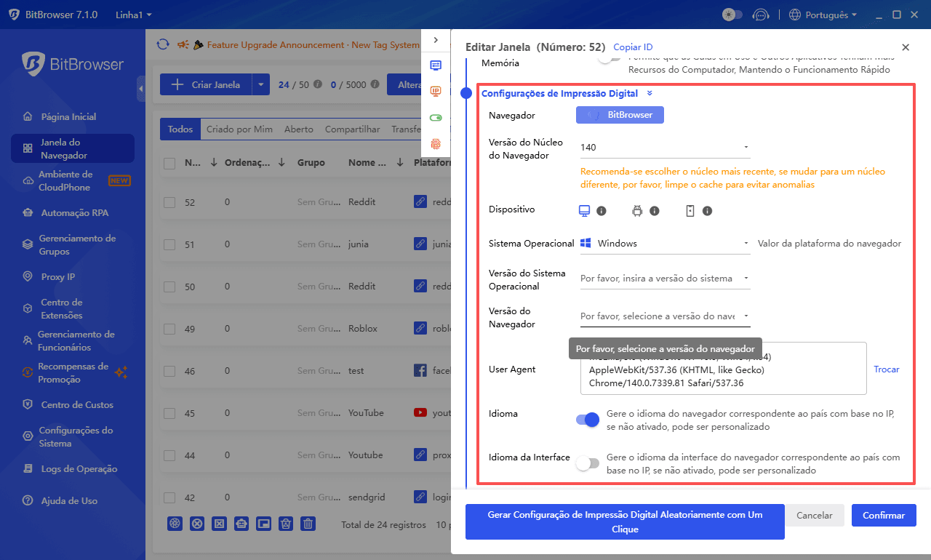Open the Português language menu
Screen dimensions: 931x560
pos(823,14)
